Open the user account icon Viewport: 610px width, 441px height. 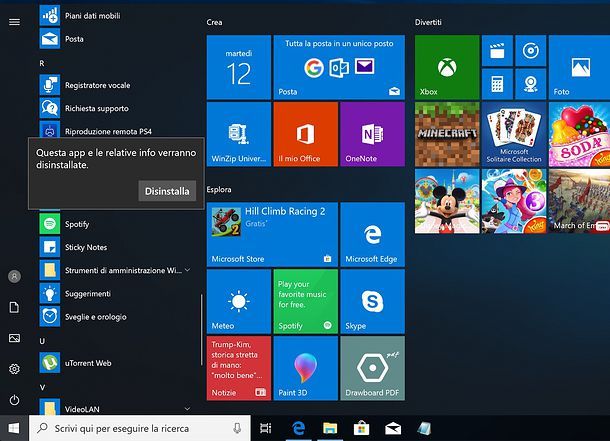pos(14,276)
